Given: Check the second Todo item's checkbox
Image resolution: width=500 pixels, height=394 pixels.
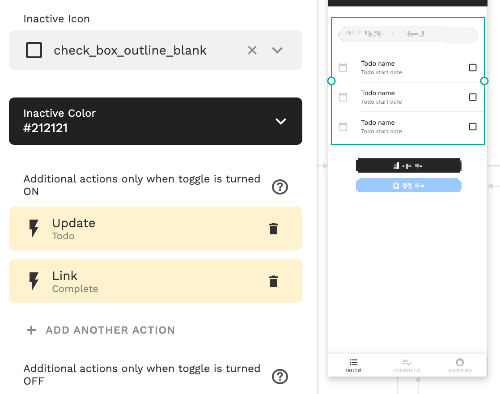Looking at the screenshot, I should click(x=473, y=97).
